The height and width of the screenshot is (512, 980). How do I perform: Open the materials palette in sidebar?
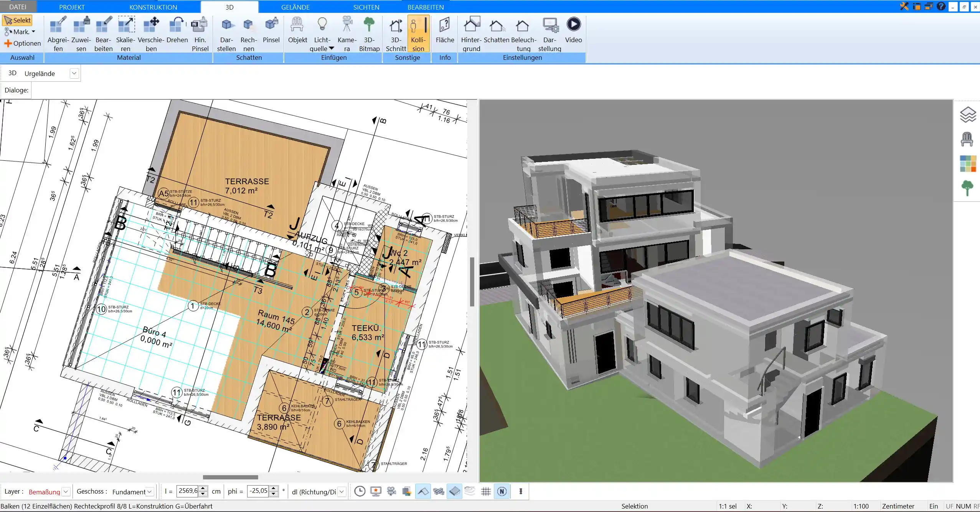pyautogui.click(x=968, y=163)
